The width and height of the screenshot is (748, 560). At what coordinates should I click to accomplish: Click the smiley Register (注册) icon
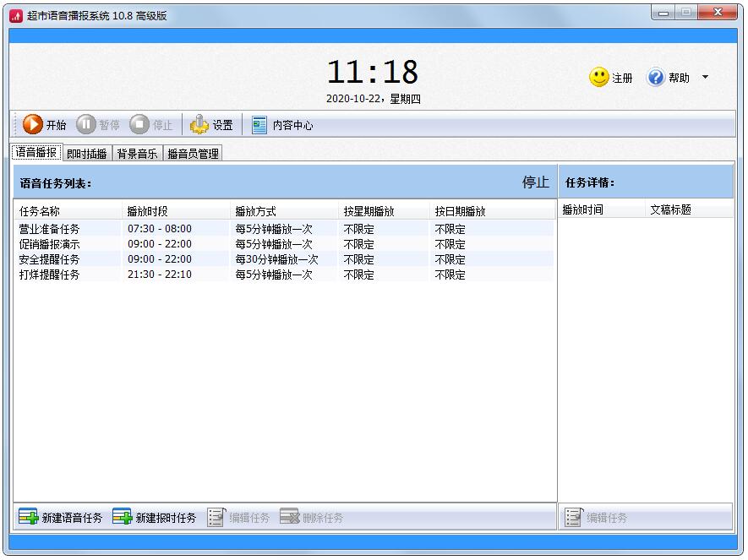[599, 77]
